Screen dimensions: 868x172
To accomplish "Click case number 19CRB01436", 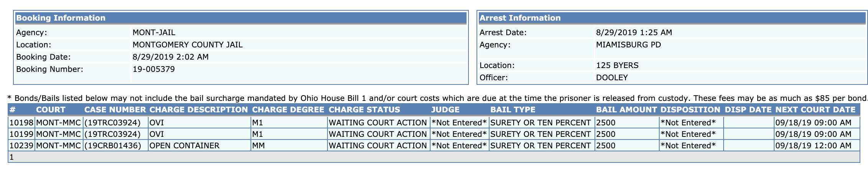I will click(x=113, y=146).
